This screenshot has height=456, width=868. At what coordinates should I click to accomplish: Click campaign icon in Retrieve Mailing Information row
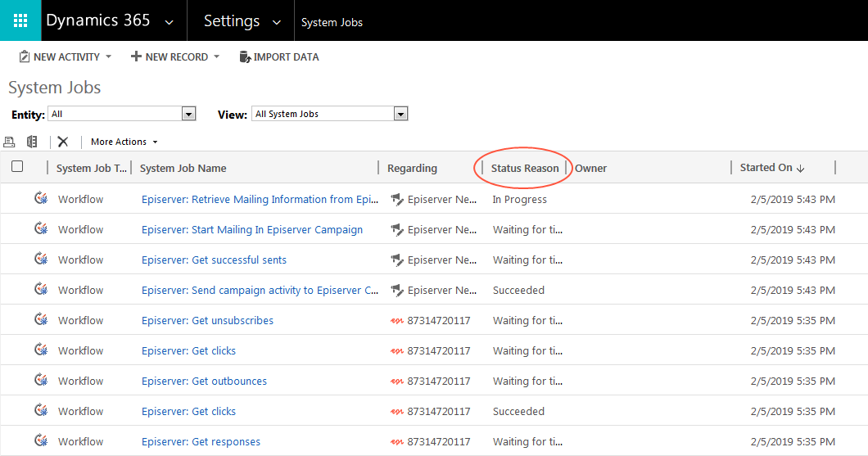(396, 199)
